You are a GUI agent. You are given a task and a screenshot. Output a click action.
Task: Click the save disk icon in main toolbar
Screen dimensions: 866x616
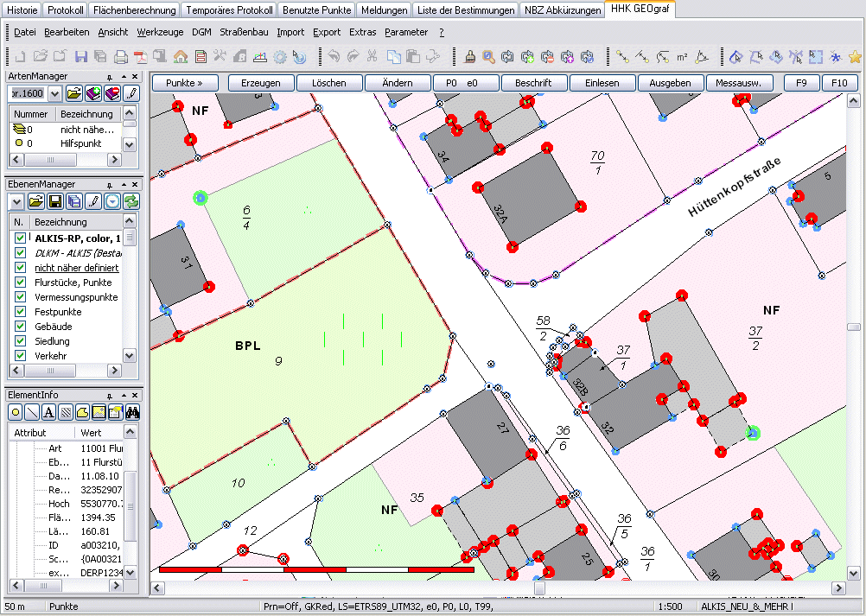pos(80,57)
